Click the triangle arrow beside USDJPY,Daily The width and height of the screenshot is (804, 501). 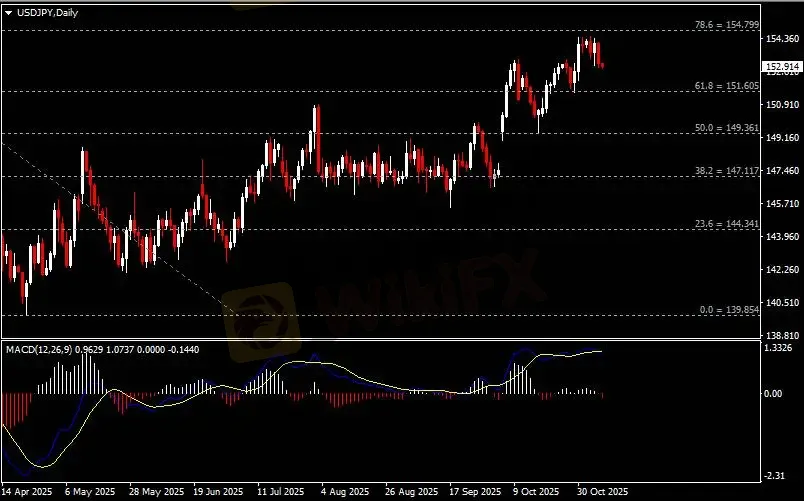(9, 12)
